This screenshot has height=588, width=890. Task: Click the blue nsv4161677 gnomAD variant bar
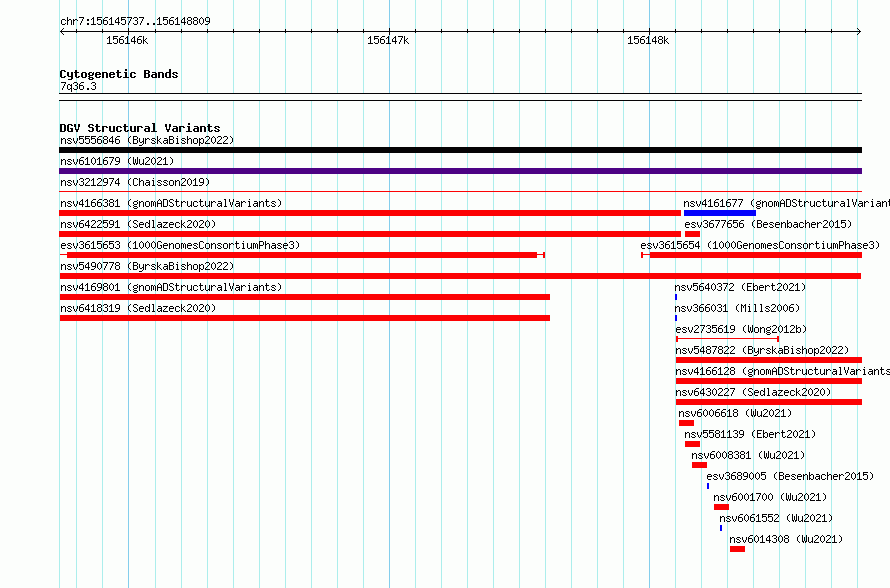tap(720, 213)
